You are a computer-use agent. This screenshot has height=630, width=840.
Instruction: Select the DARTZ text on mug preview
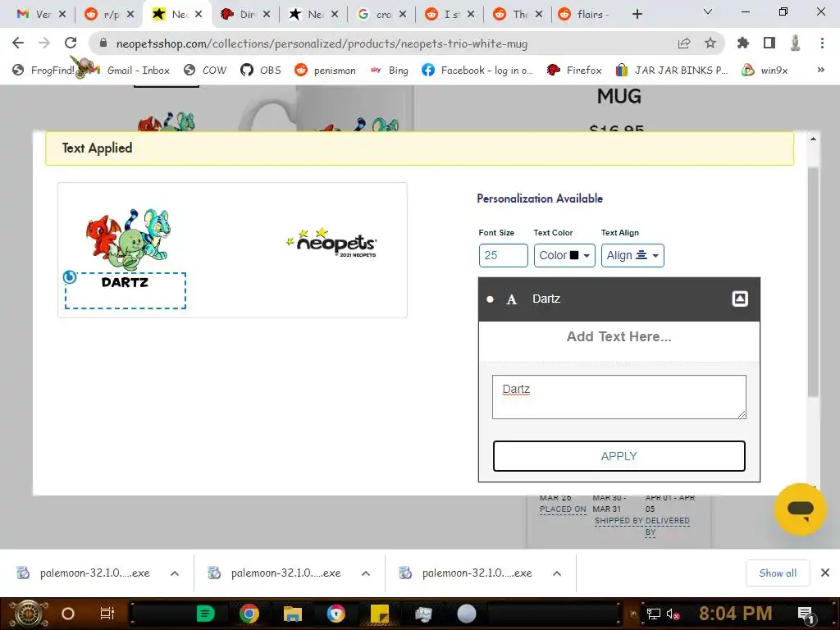tap(125, 282)
